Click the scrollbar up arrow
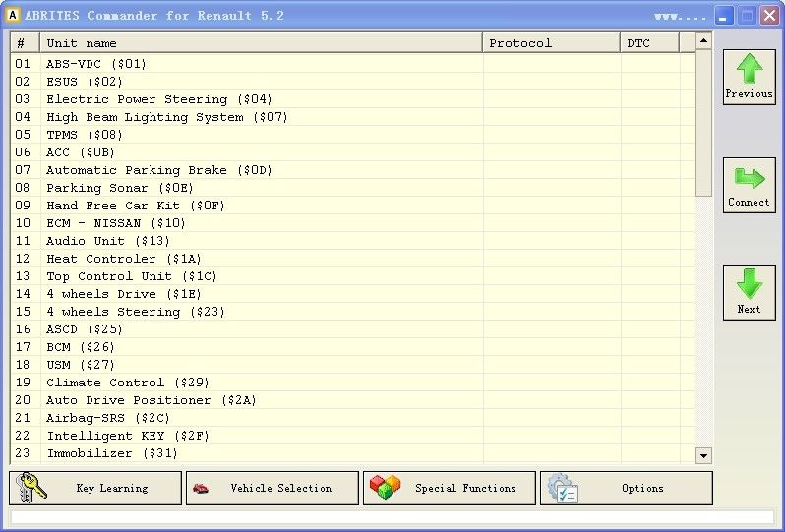This screenshot has width=785, height=532. pos(703,40)
